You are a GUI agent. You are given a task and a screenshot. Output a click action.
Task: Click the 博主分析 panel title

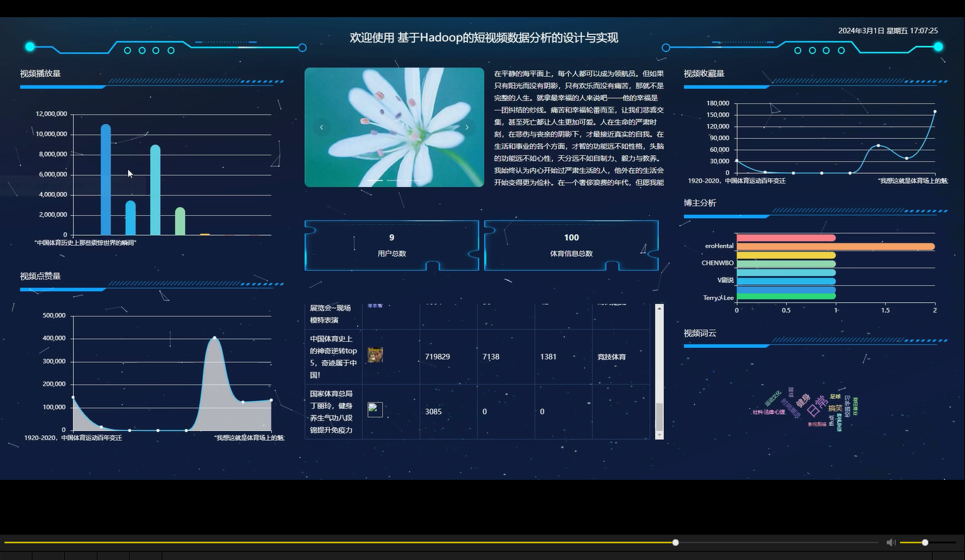[700, 202]
